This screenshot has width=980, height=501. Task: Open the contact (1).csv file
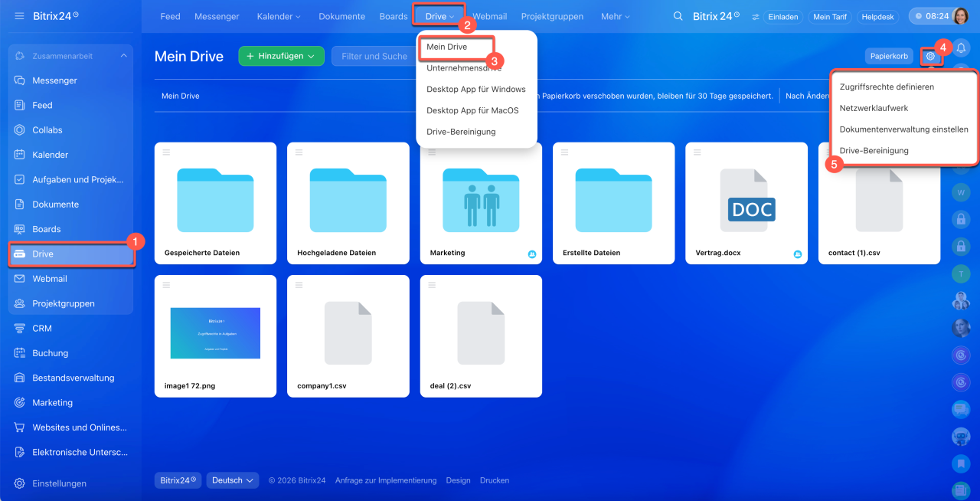[x=879, y=204]
